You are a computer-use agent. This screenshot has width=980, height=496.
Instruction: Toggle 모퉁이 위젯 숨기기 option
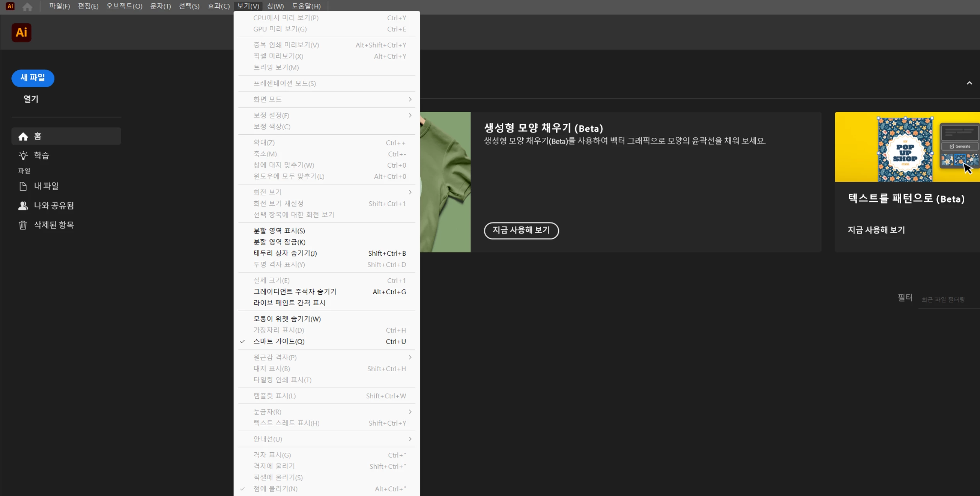coord(287,319)
